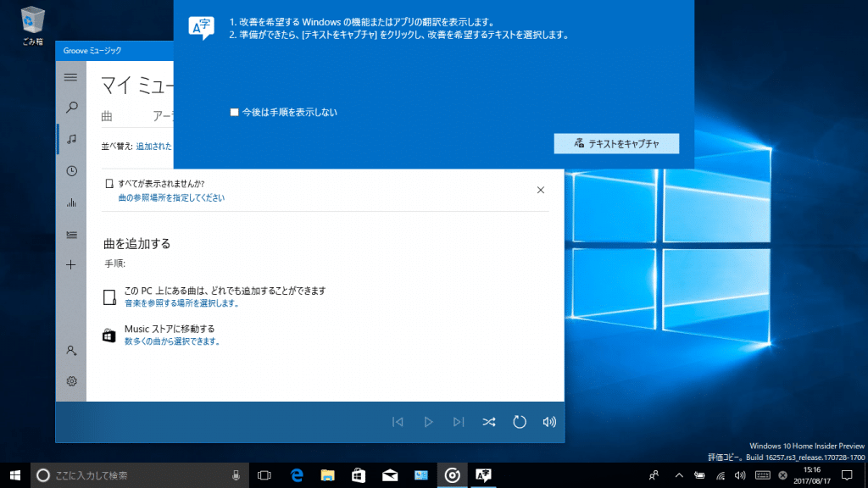868x488 pixels.
Task: Select the ごみ箱 recycle bin on desktop
Action: [x=33, y=25]
